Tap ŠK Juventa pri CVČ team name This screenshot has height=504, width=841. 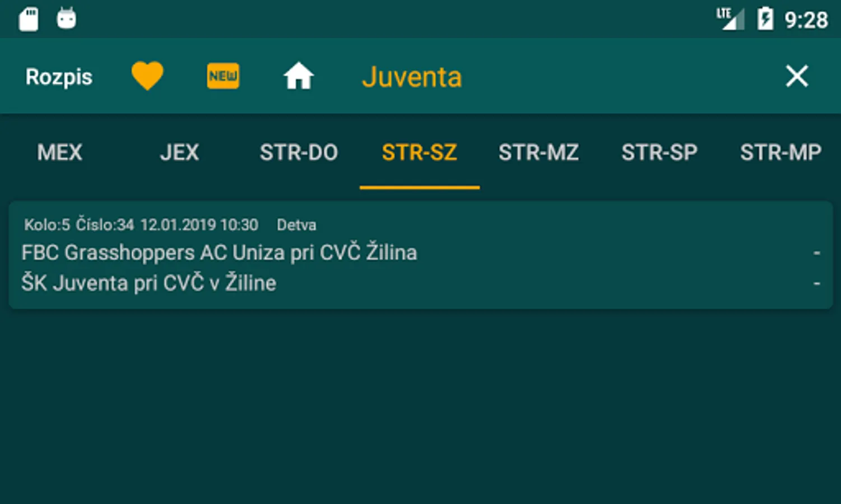pos(148,283)
